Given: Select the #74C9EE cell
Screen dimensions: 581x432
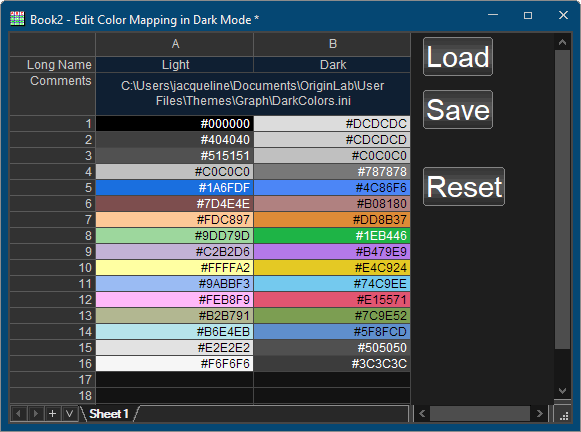Looking at the screenshot, I should pyautogui.click(x=332, y=283).
